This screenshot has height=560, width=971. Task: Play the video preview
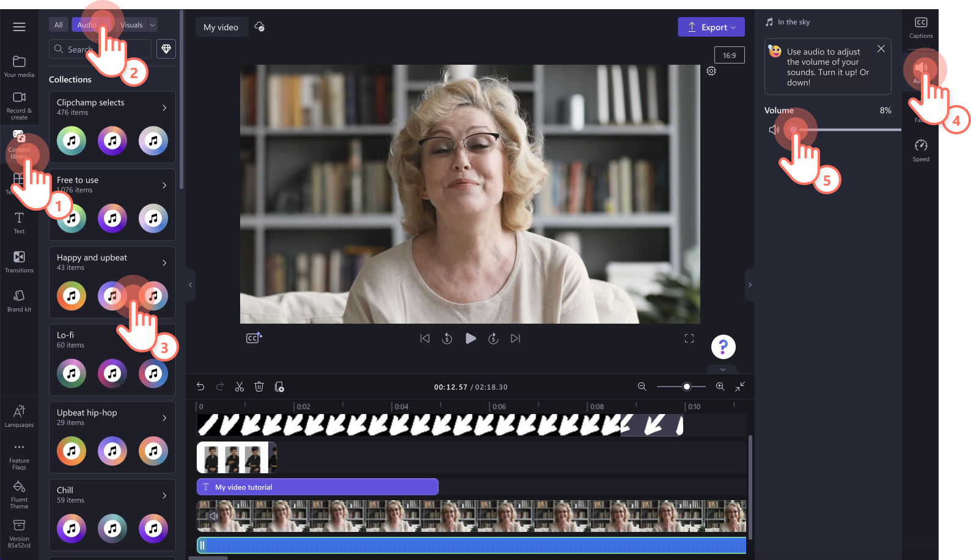471,338
